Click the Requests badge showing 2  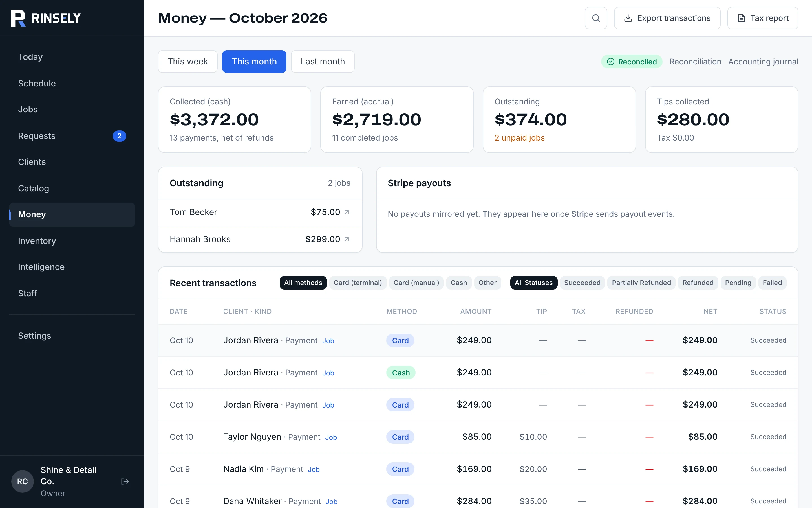click(120, 136)
